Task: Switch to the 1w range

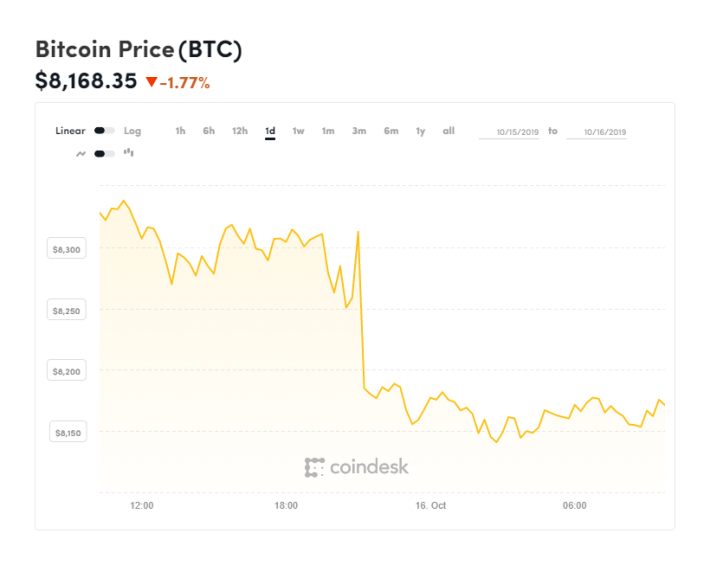Action: [298, 131]
